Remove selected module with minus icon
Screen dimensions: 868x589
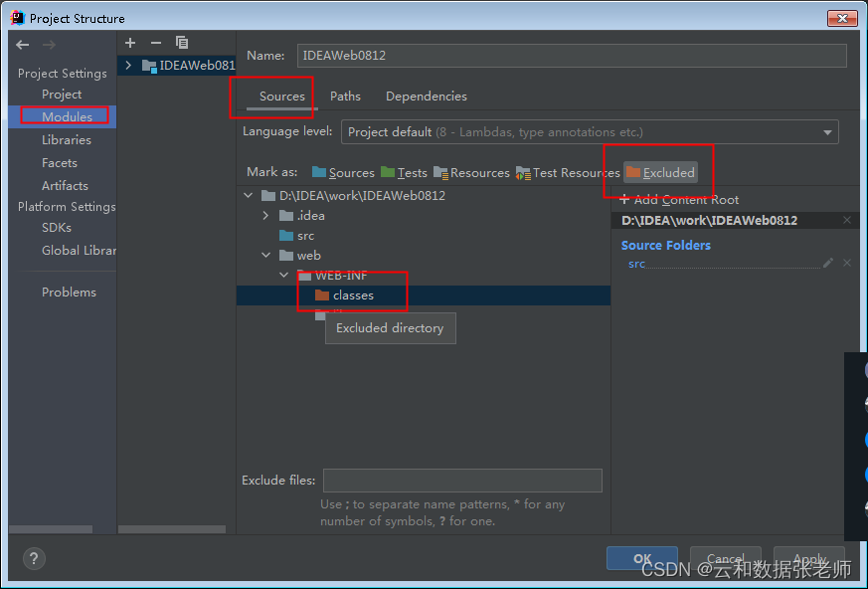[156, 43]
